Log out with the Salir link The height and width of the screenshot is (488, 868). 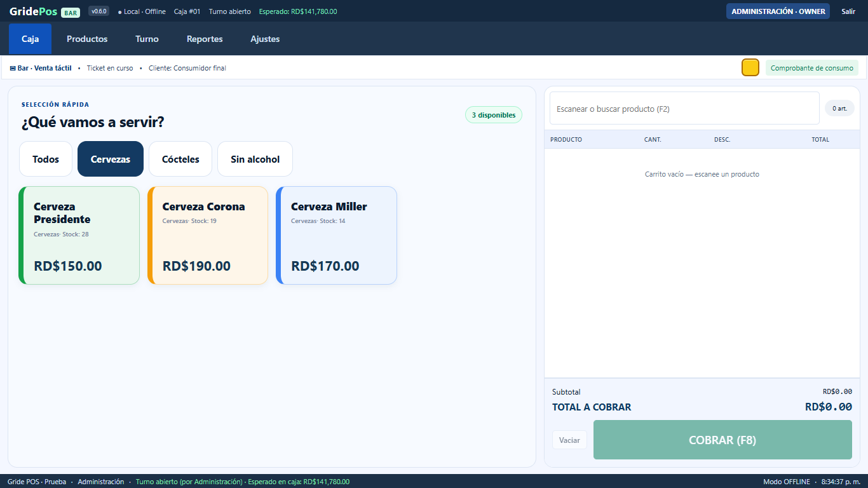click(x=848, y=11)
